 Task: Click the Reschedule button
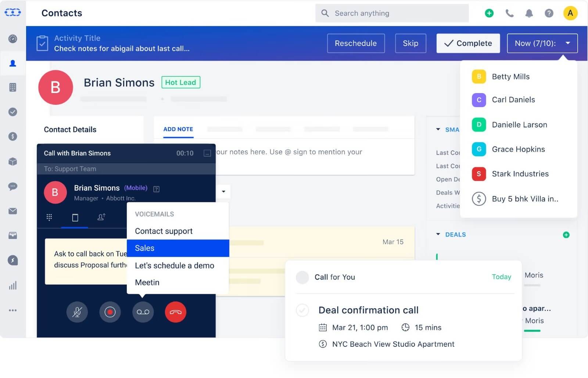(356, 43)
